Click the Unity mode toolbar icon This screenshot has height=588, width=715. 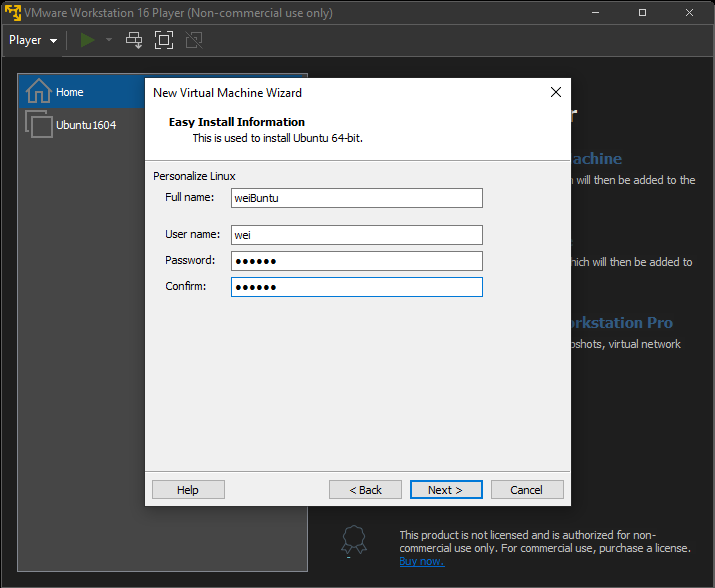click(x=194, y=40)
